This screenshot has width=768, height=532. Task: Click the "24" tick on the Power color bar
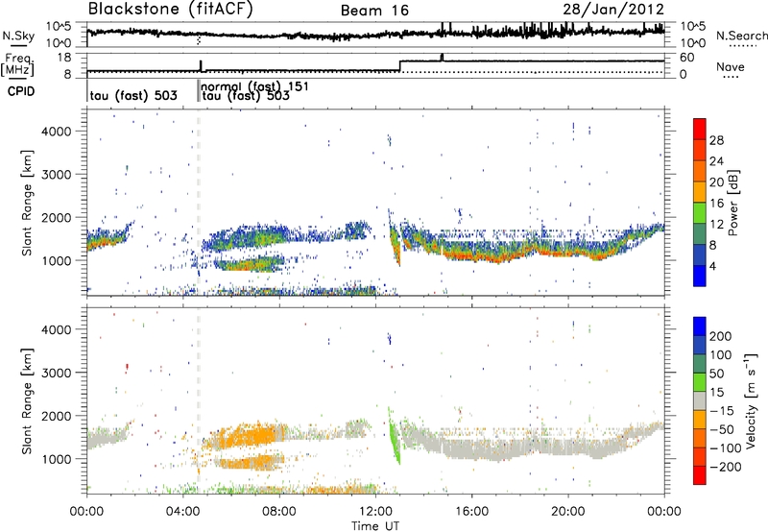tap(716, 161)
